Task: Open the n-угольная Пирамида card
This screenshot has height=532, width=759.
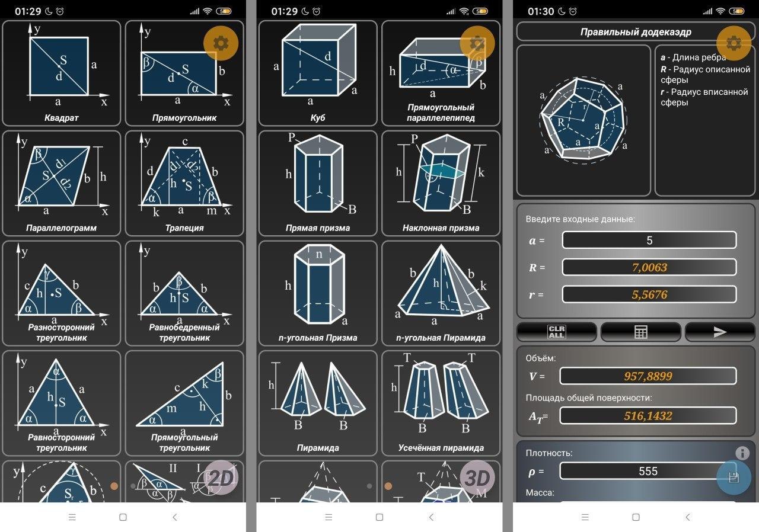Action: (x=441, y=293)
